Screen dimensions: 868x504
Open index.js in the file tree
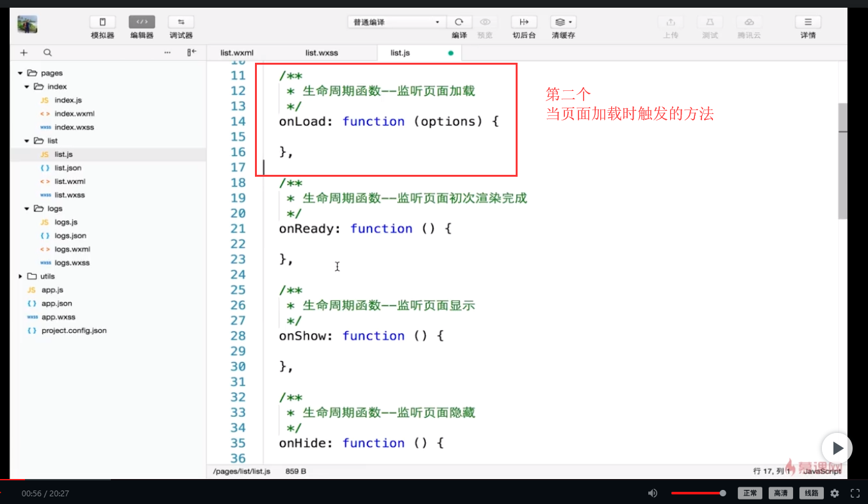[x=68, y=101]
